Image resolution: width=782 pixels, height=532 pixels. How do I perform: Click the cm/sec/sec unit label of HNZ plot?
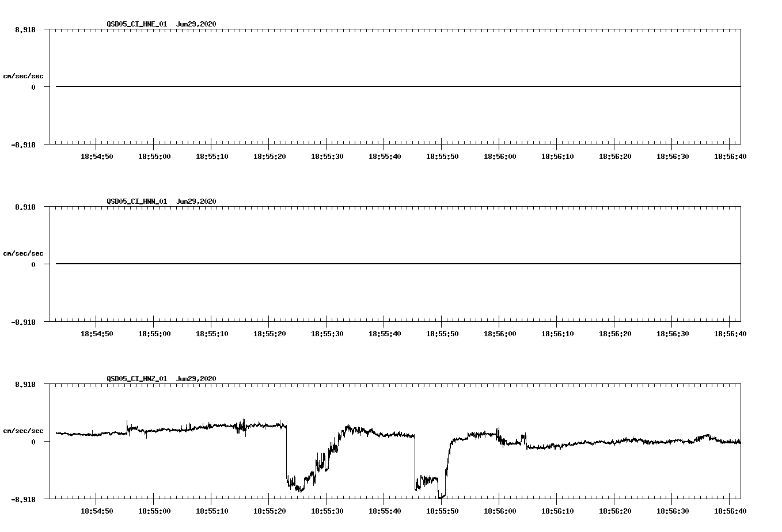[x=23, y=431]
